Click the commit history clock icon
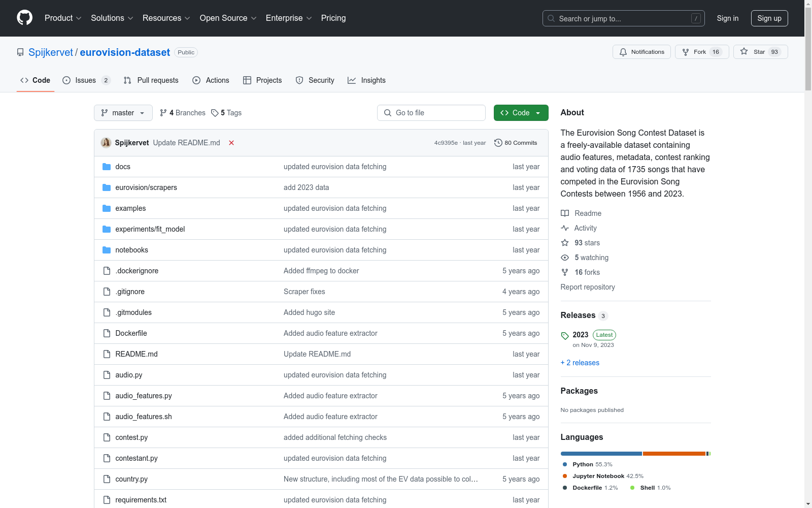812x508 pixels. [498, 143]
